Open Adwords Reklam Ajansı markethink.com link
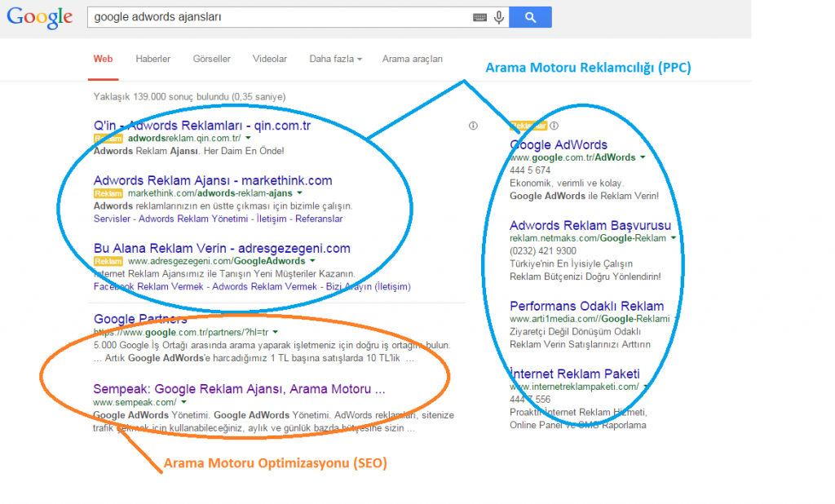835x504 pixels. click(213, 180)
